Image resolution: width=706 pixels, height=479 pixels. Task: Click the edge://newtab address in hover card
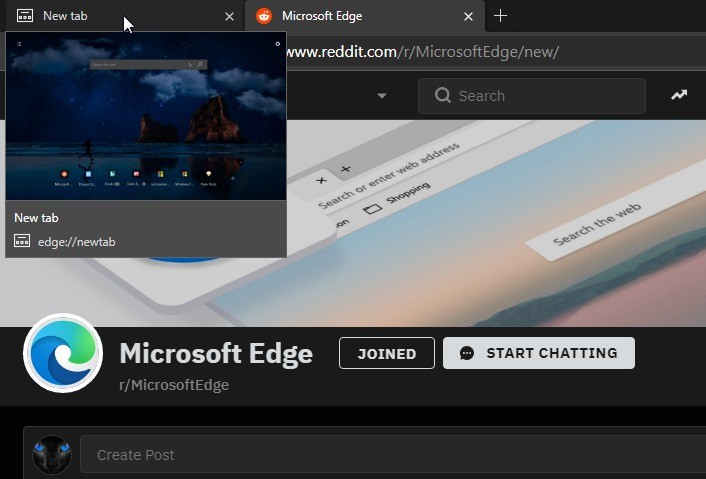tap(77, 242)
